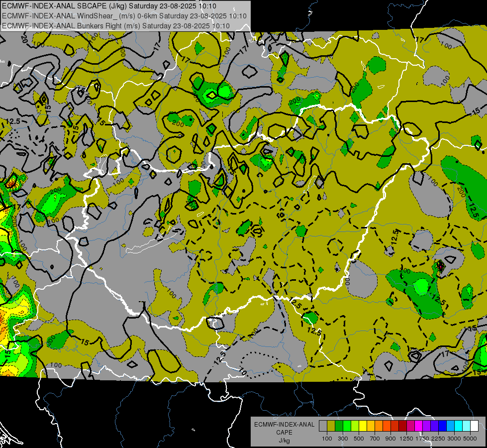Image resolution: width=487 pixels, height=448 pixels.
Task: Click the legend tick value 300
Action: pos(343,439)
